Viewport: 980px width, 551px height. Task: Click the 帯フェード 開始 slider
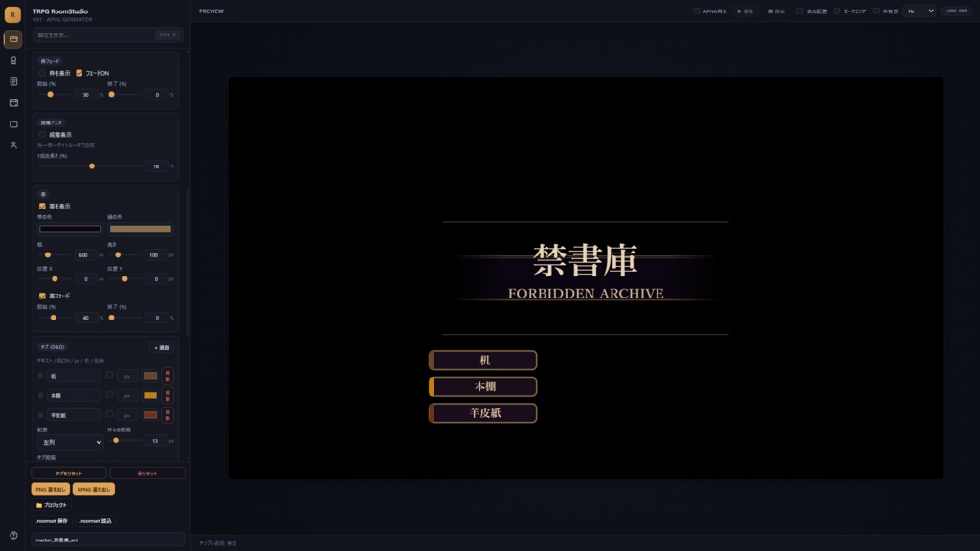(55, 318)
